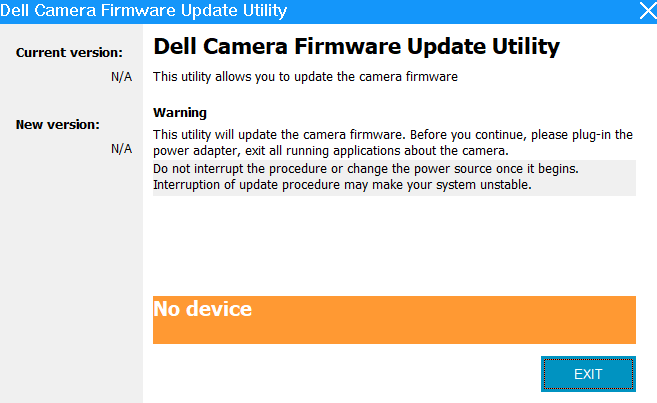Click the New version label
This screenshot has height=403, width=657.
click(58, 124)
